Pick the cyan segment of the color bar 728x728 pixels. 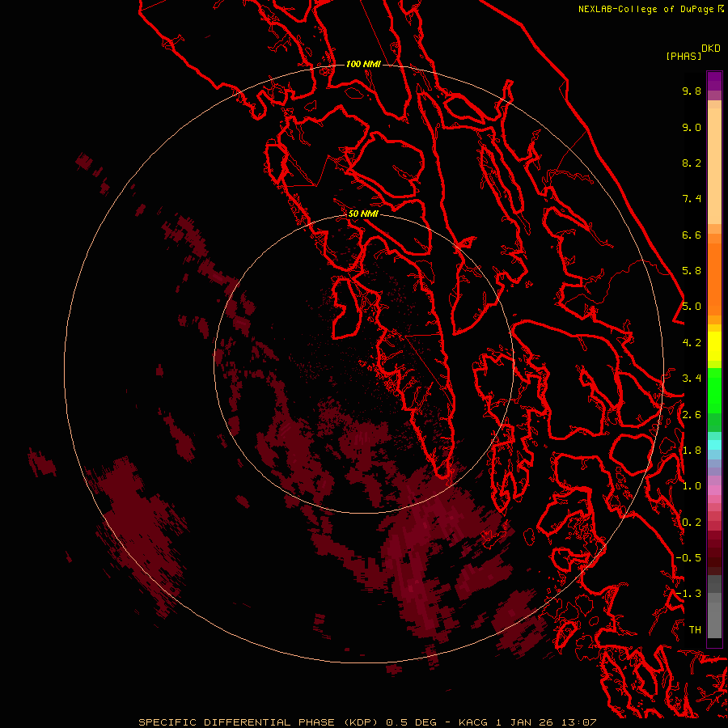[x=714, y=445]
